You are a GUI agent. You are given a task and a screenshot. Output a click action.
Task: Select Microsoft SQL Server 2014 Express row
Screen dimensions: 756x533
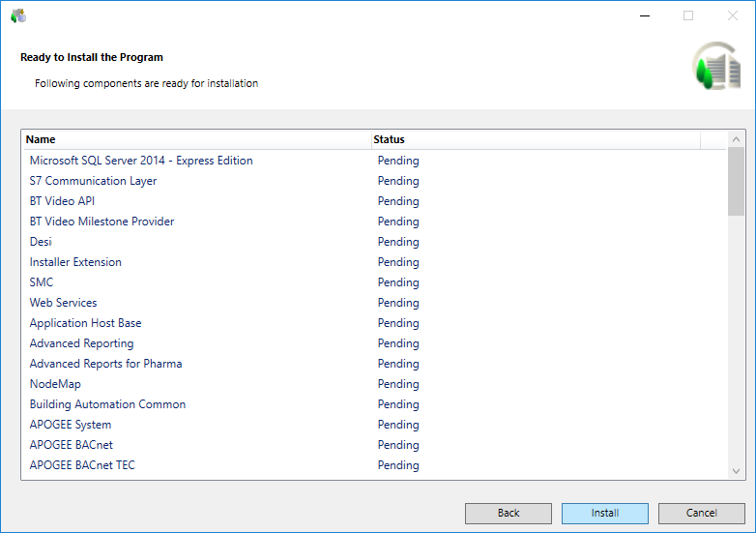tap(141, 161)
